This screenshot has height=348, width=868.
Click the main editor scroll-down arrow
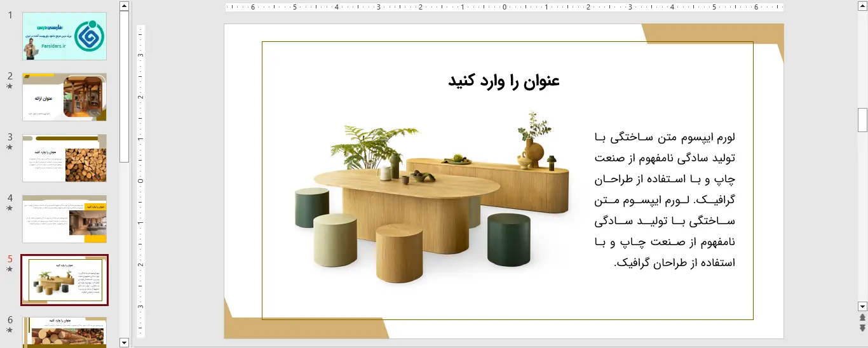pyautogui.click(x=862, y=305)
